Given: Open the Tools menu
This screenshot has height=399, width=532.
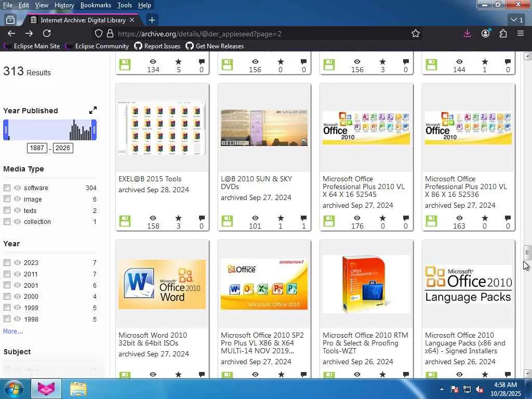Looking at the screenshot, I should coord(124,5).
